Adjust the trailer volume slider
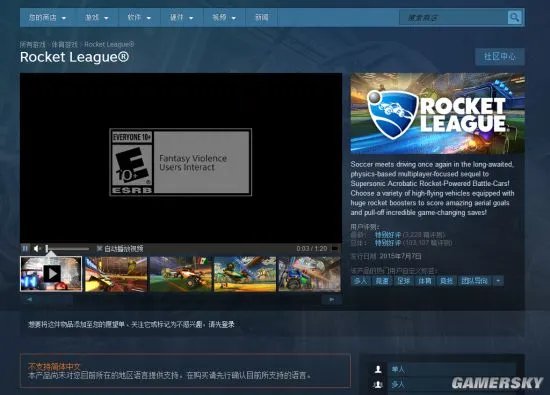550x395 pixels. 67,249
